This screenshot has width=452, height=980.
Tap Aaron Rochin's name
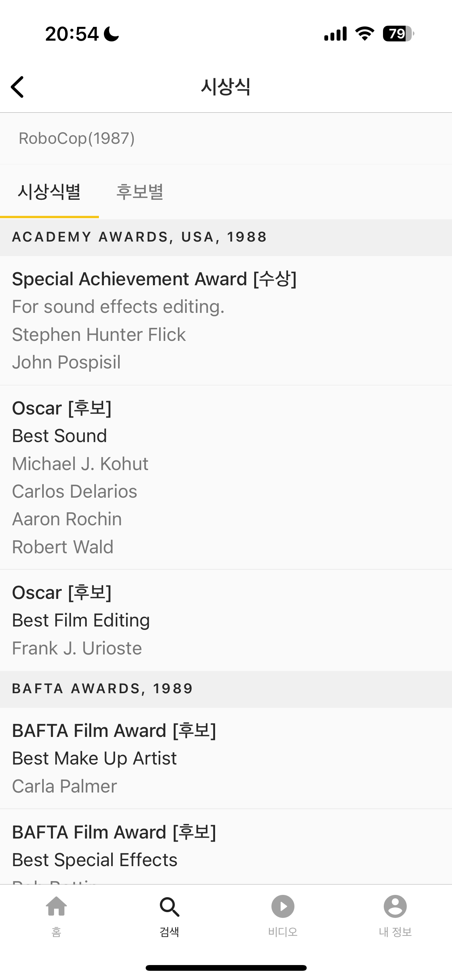point(67,519)
